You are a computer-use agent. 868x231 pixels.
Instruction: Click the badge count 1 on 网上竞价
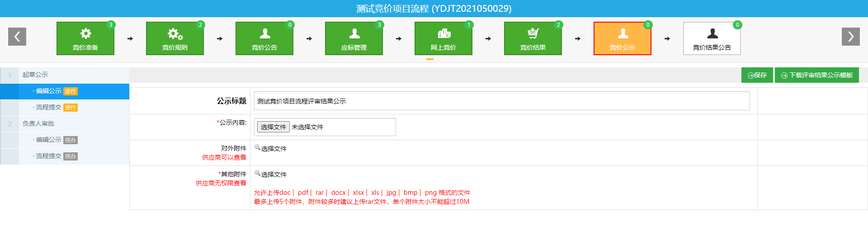(x=469, y=25)
